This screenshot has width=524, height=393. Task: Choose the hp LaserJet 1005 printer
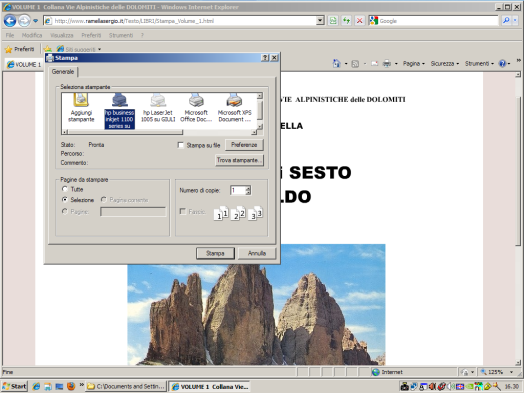pos(158,109)
